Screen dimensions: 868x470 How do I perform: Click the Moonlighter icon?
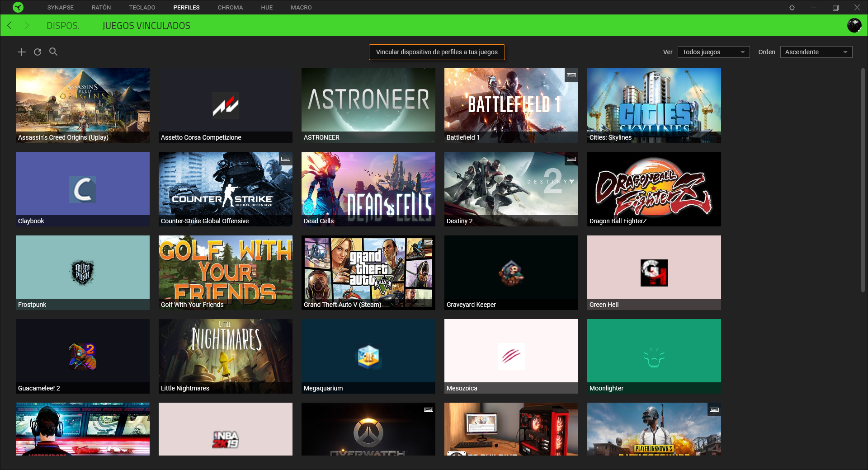coord(654,357)
